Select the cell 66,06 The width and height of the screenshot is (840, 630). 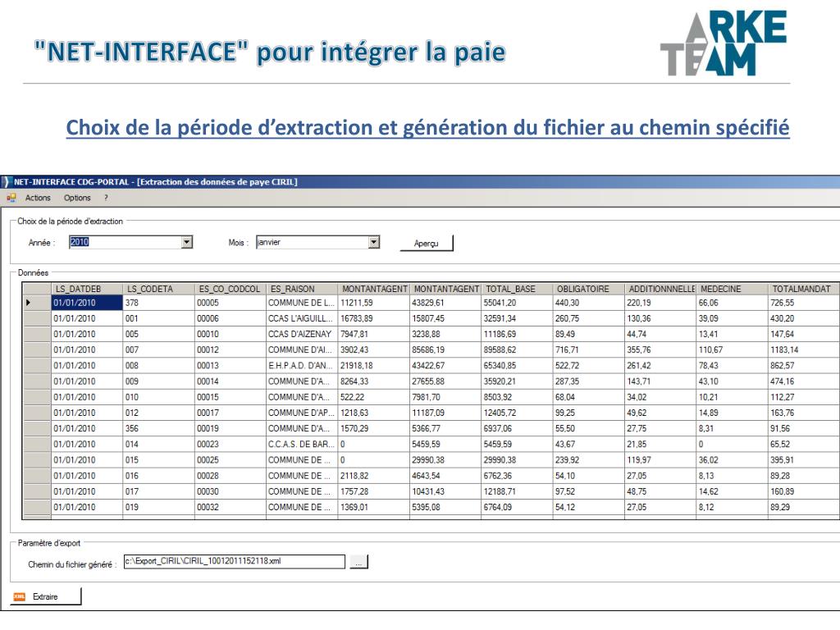[733, 303]
